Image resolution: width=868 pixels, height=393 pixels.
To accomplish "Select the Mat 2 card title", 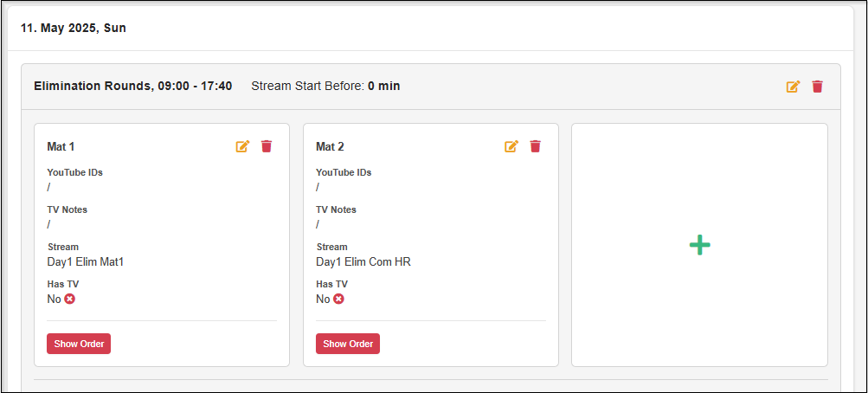I will point(330,147).
